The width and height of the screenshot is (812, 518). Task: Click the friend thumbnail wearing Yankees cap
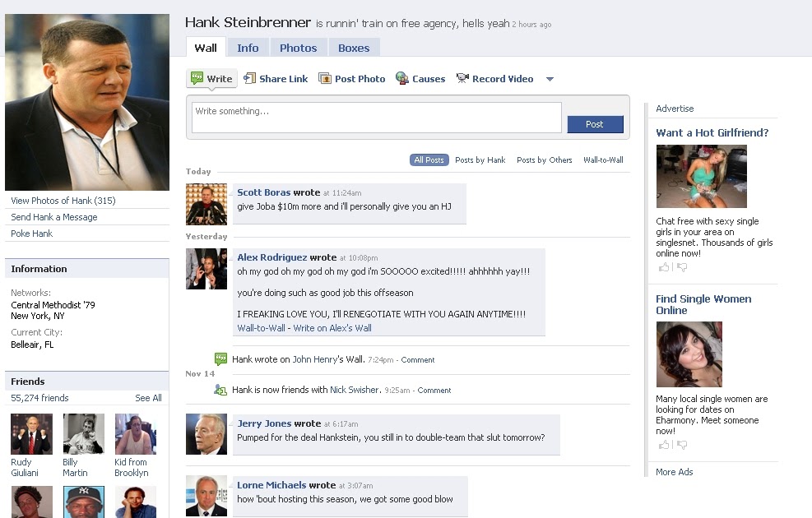coord(84,502)
